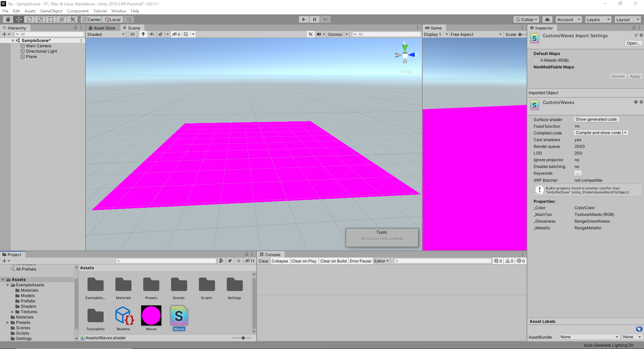
Task: Switch to the Game tab
Action: tap(433, 28)
